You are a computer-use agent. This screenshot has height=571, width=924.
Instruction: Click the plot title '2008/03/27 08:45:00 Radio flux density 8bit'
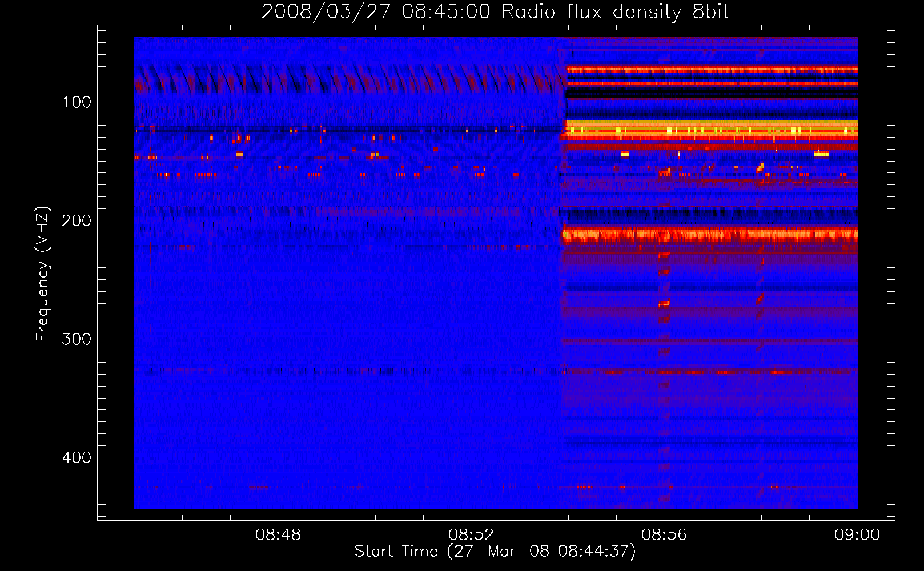(495, 11)
